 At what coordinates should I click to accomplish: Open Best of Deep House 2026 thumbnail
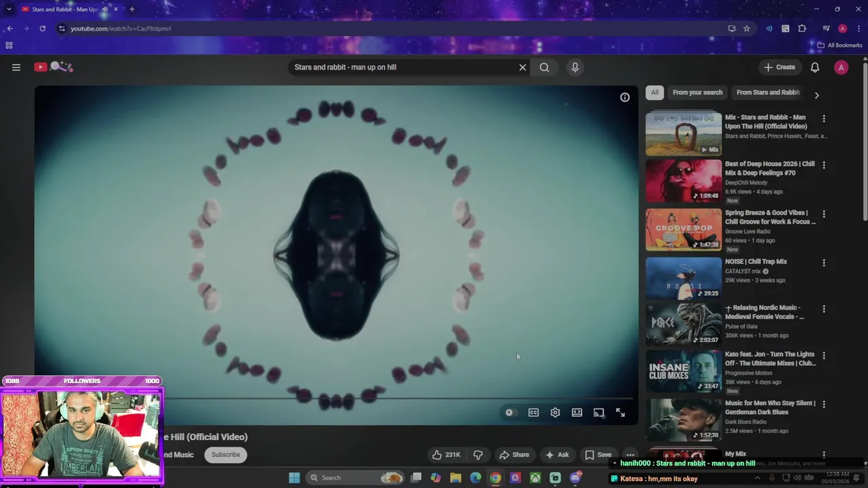684,181
